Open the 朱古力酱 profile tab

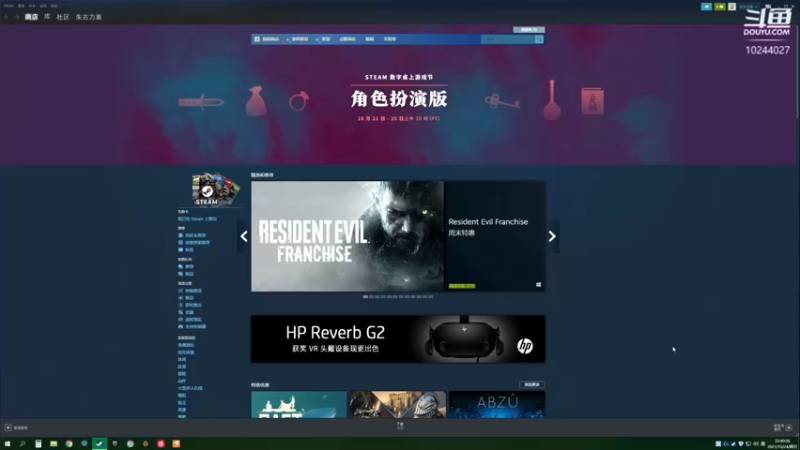89,17
